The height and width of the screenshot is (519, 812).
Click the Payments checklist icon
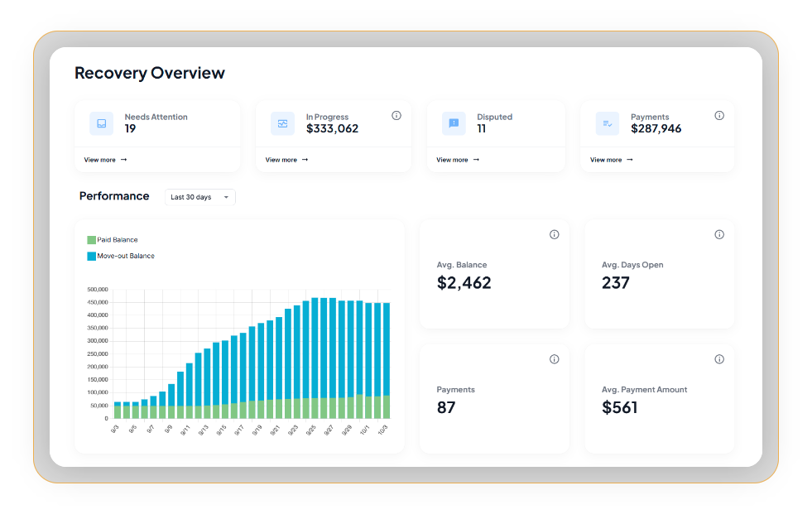pos(608,123)
